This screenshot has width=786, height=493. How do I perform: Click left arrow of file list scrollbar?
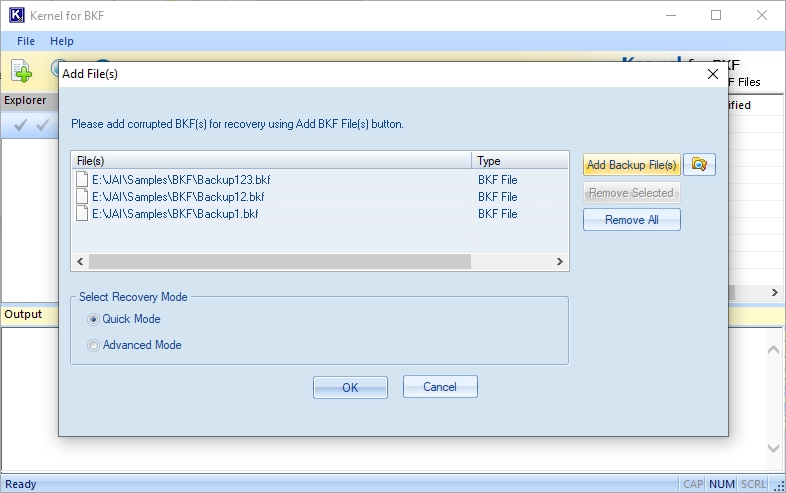(80, 261)
